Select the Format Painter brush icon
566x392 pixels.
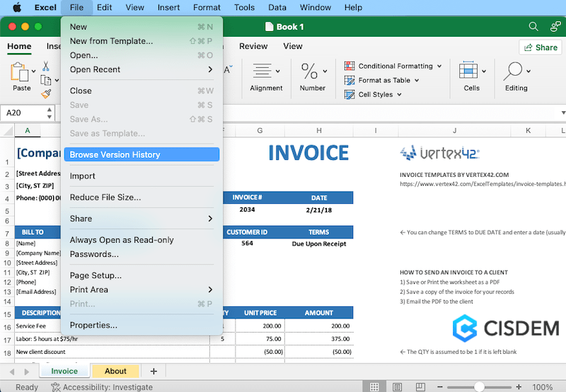pos(45,94)
